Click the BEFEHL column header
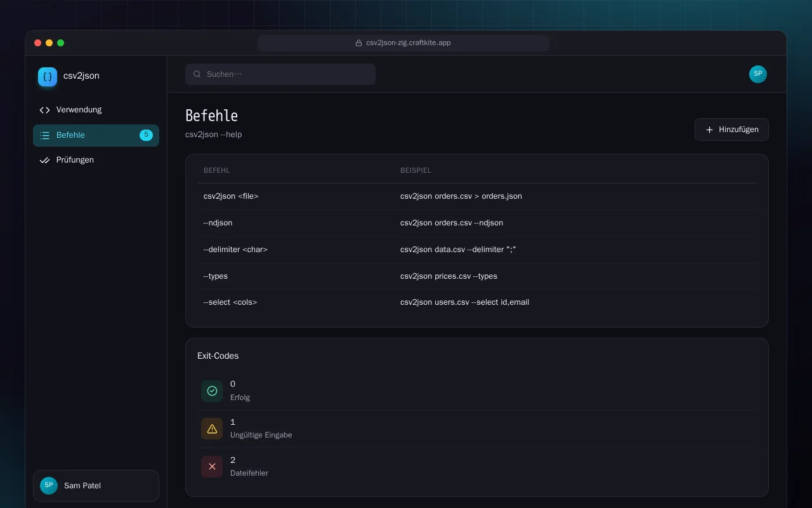The image size is (812, 508). [x=216, y=170]
